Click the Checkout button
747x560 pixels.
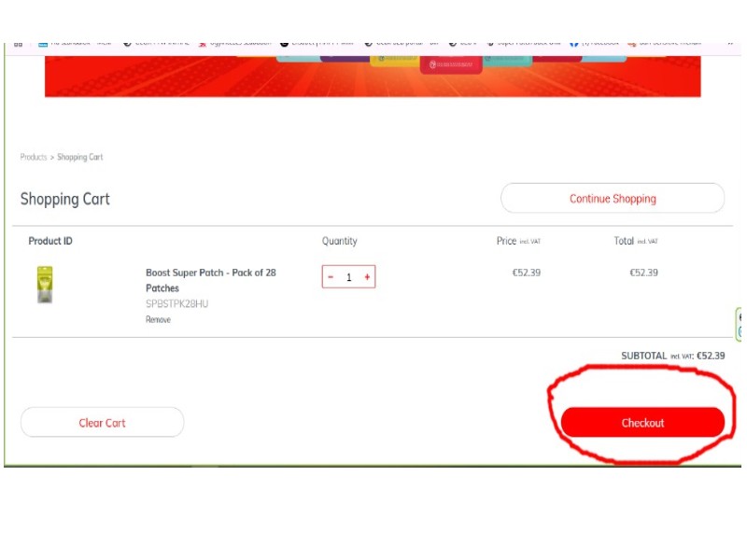tap(642, 423)
